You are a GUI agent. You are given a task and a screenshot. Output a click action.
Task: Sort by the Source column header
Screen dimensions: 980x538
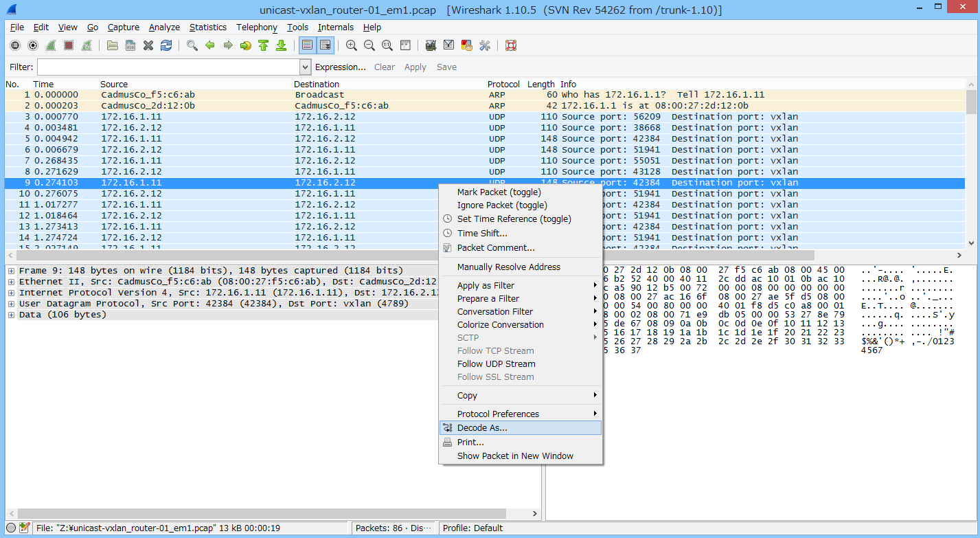[114, 84]
